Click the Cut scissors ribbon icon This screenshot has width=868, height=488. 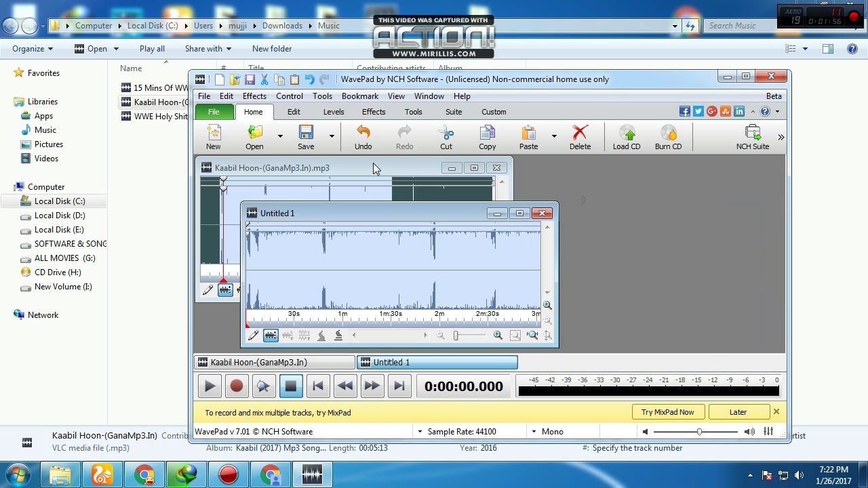point(446,132)
